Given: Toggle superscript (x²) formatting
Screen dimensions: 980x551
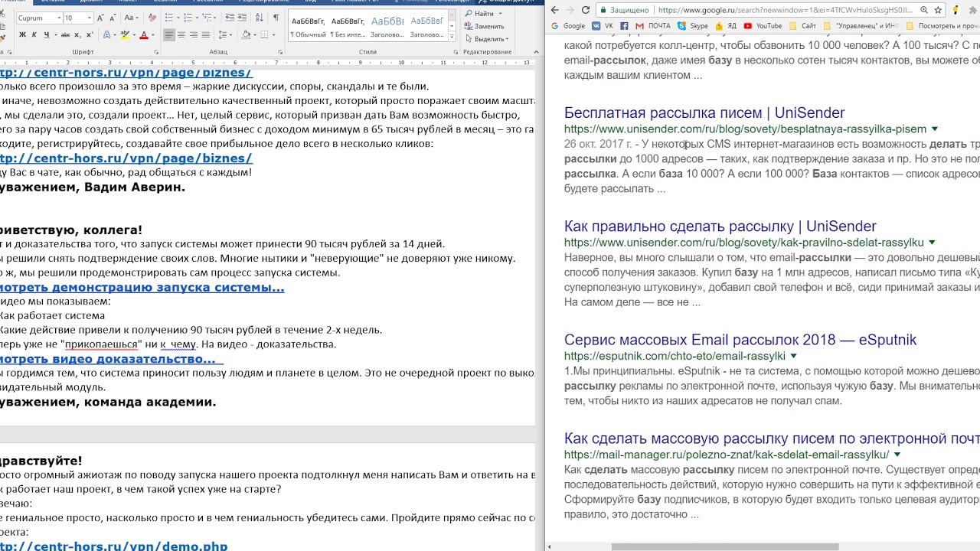Looking at the screenshot, I should point(90,34).
